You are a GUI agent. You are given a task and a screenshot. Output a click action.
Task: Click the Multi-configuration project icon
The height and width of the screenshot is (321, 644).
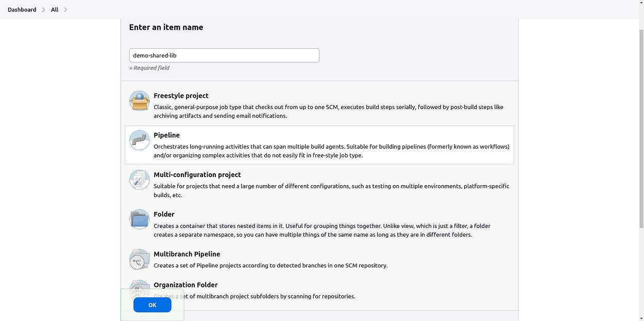coord(139,180)
